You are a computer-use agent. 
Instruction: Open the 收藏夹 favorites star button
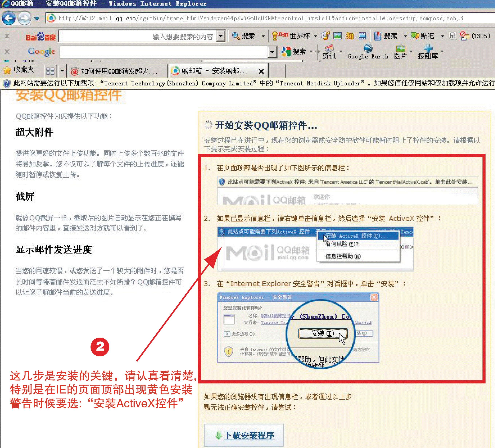pyautogui.click(x=18, y=70)
